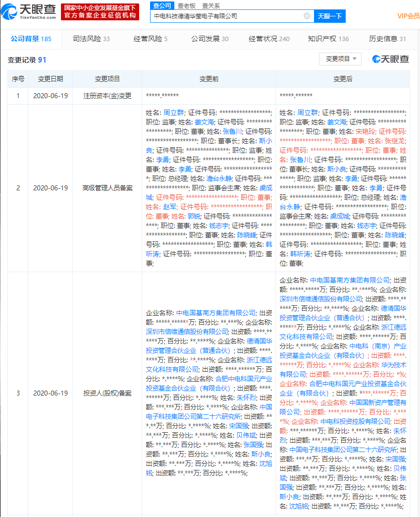Open 贝伟斌 link in 变更前 column
The height and width of the screenshot is (517, 420).
pyautogui.click(x=246, y=435)
